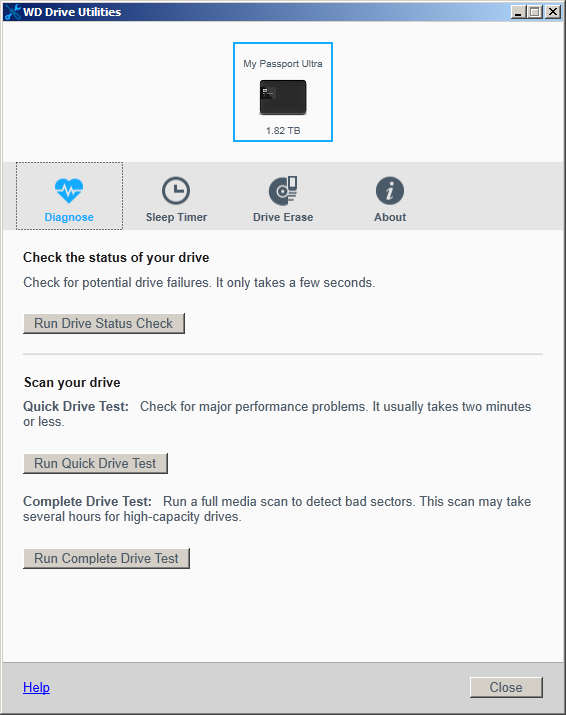Click the 1.82 TB capacity text
566x715 pixels.
click(x=283, y=130)
